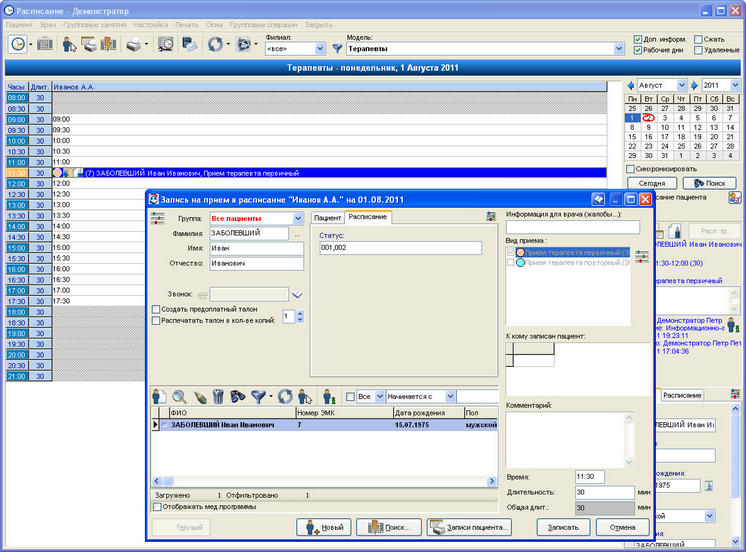
Task: Click the Записать button
Action: click(563, 527)
